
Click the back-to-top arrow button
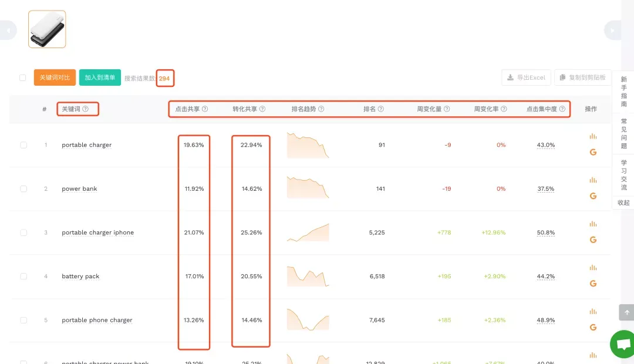[627, 312]
